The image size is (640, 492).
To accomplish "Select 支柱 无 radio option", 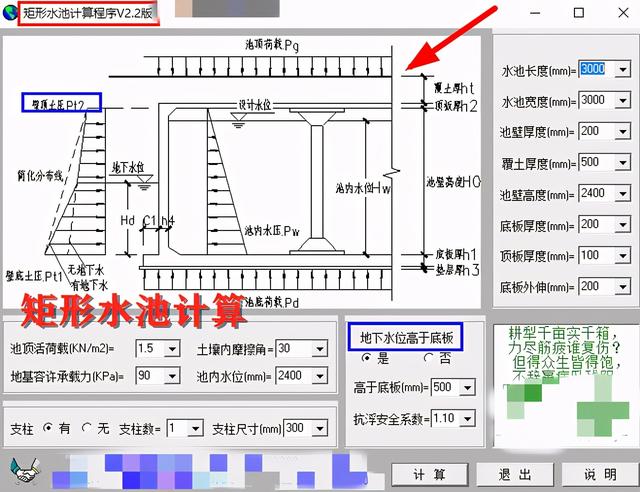I will [86, 428].
